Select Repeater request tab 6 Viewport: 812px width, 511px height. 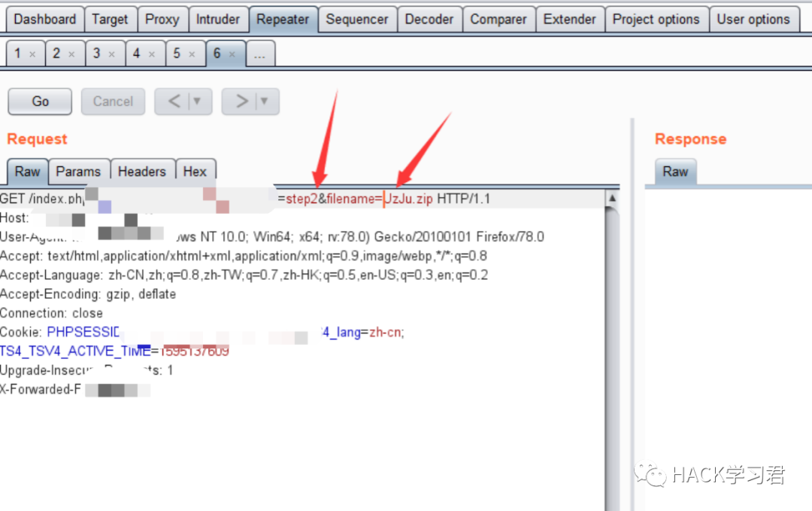tap(217, 53)
